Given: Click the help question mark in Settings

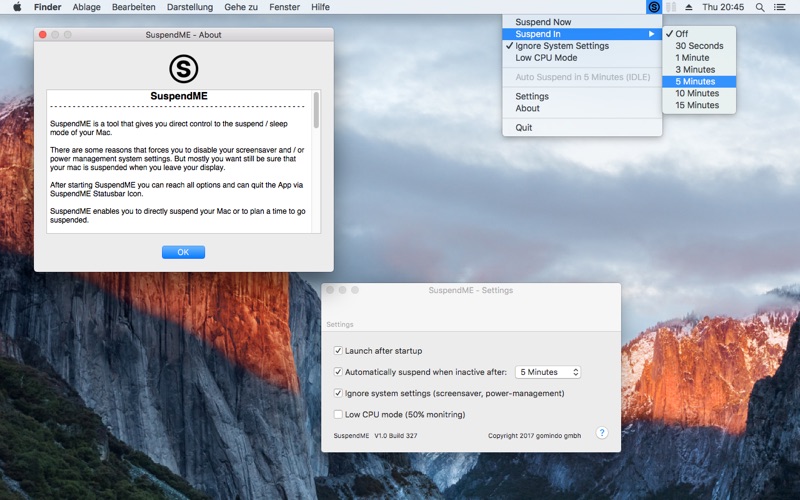Looking at the screenshot, I should [x=602, y=433].
